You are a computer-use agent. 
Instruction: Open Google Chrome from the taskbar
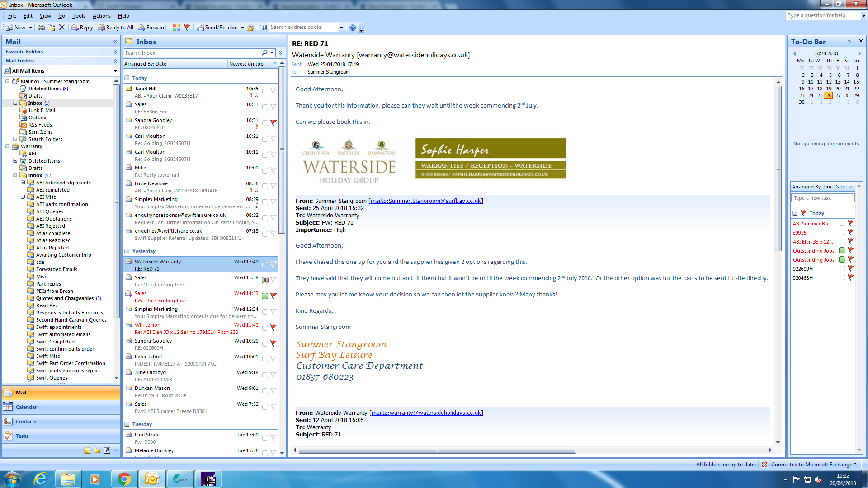(x=124, y=479)
